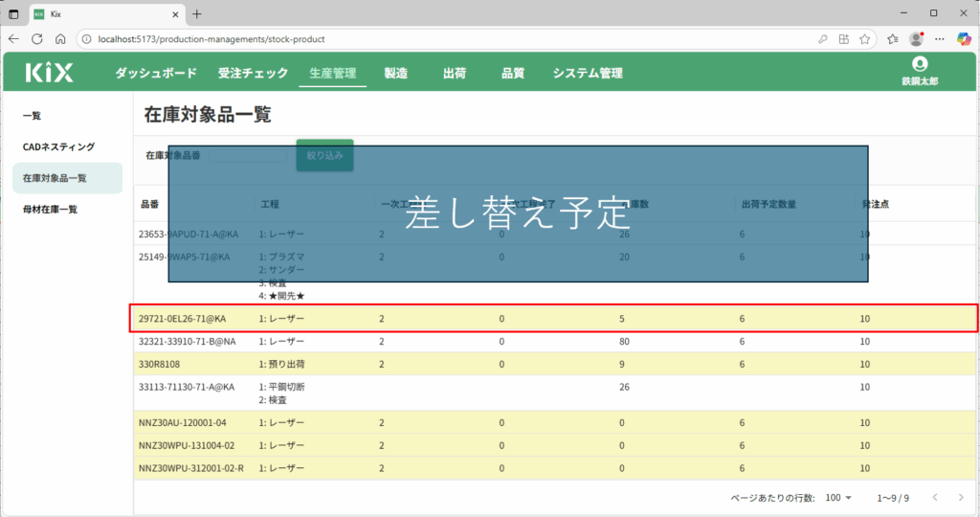Open the 鉄鋼太郎 user account icon
The height and width of the screenshot is (517, 980).
pos(920,64)
